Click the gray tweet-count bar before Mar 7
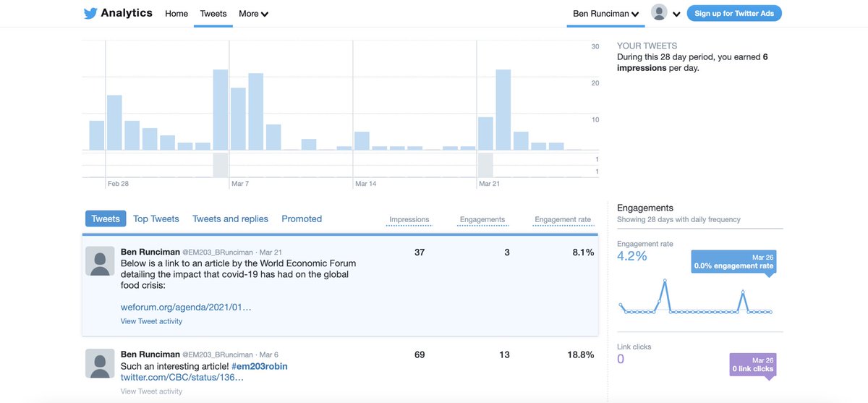The height and width of the screenshot is (403, 868). tap(221, 165)
